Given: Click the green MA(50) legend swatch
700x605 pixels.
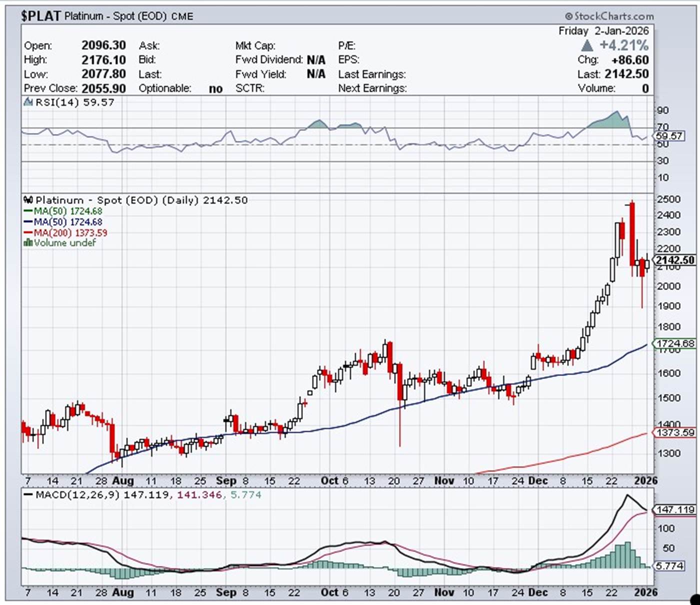Looking at the screenshot, I should point(28,211).
